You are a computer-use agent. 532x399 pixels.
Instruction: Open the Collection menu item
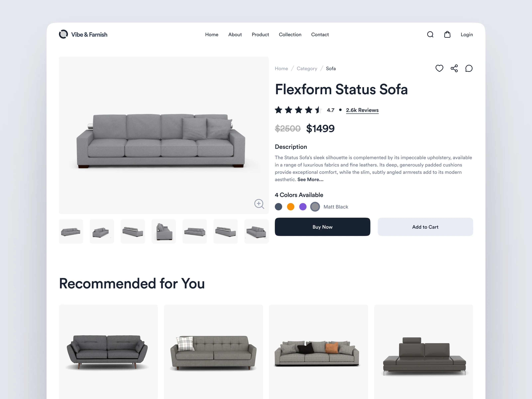click(290, 35)
